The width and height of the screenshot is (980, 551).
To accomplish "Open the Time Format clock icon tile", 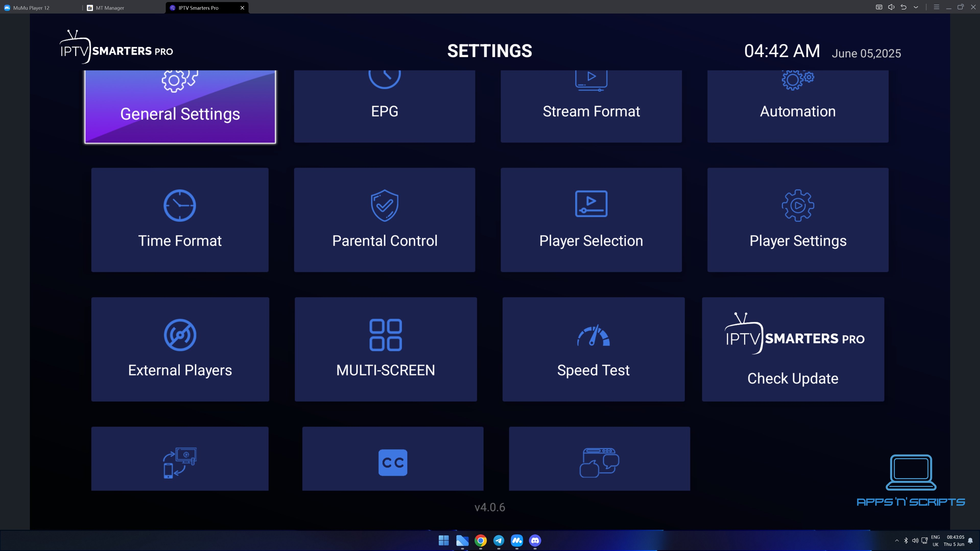I will [180, 220].
